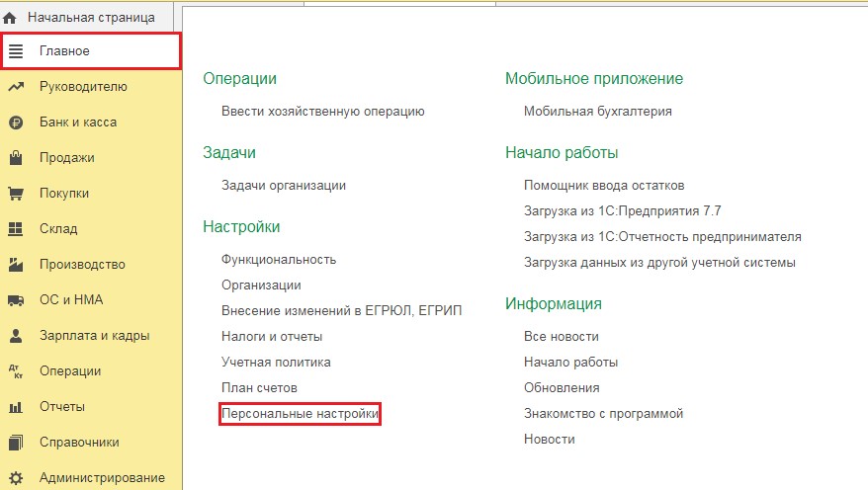Click the truck icon for ОС и НМА
Image resolution: width=868 pixels, height=490 pixels.
pyautogui.click(x=16, y=300)
